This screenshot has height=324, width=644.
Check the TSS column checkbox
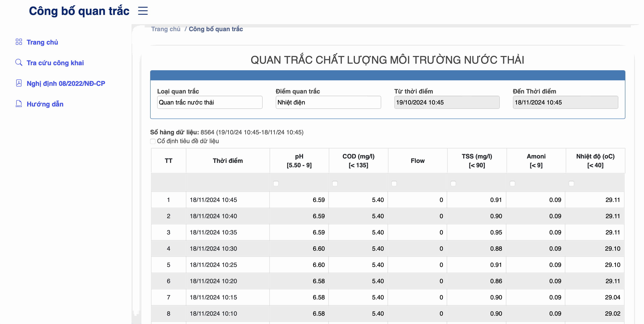tap(453, 183)
